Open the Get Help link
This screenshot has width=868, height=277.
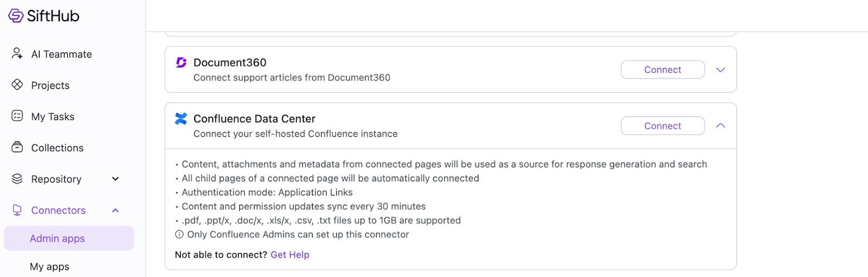pos(290,255)
